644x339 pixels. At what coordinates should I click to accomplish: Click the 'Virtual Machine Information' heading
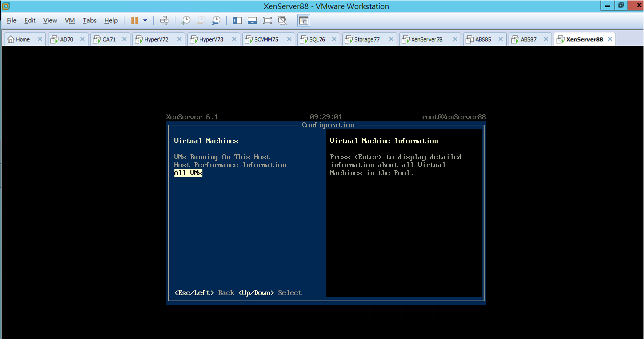(384, 141)
